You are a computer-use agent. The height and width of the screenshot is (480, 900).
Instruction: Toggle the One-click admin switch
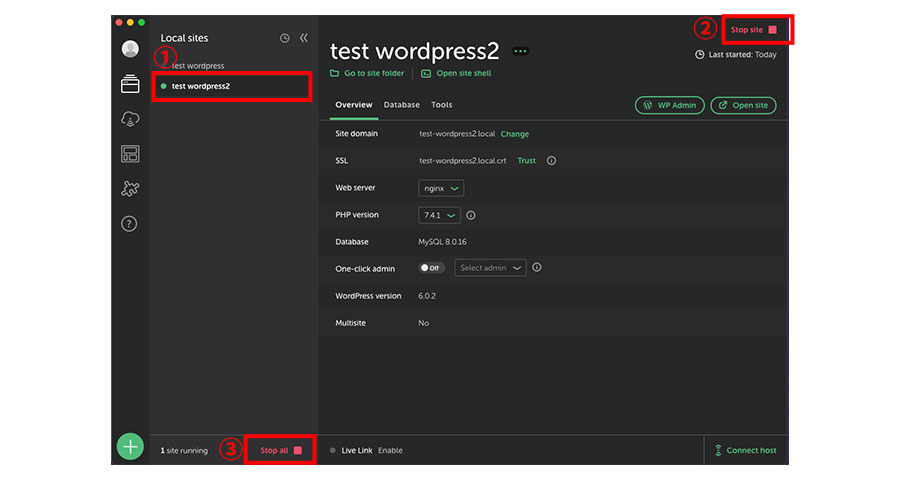[x=432, y=268]
